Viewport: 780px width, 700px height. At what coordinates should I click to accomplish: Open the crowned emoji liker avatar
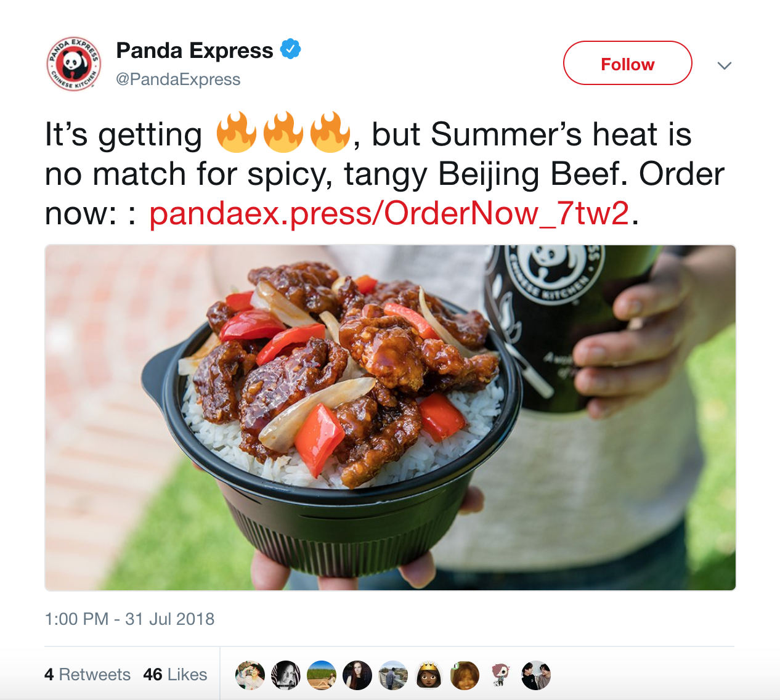429,675
